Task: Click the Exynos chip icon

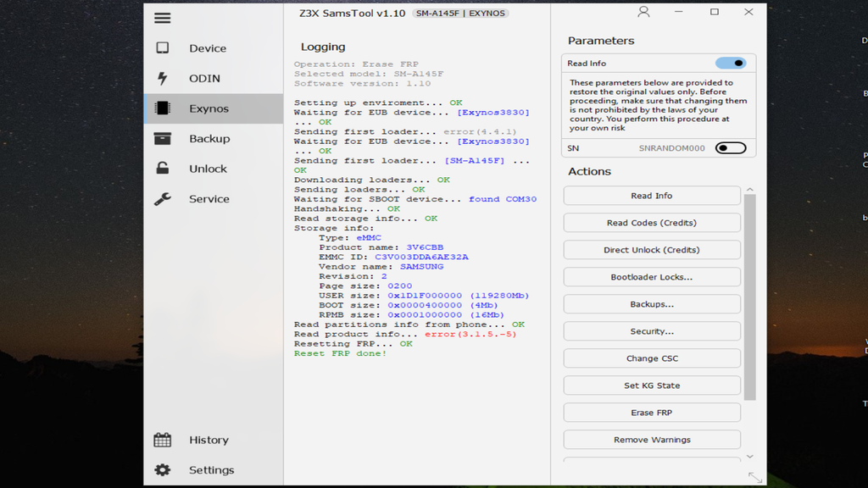Action: (162, 108)
